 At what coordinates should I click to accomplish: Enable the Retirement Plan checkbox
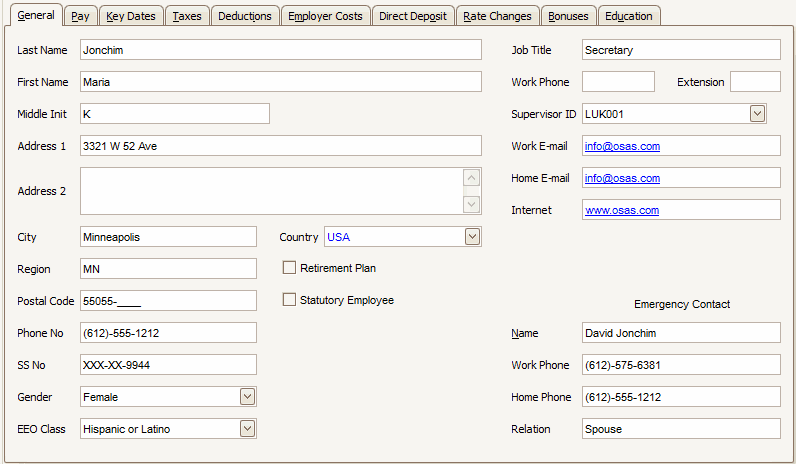click(x=290, y=268)
